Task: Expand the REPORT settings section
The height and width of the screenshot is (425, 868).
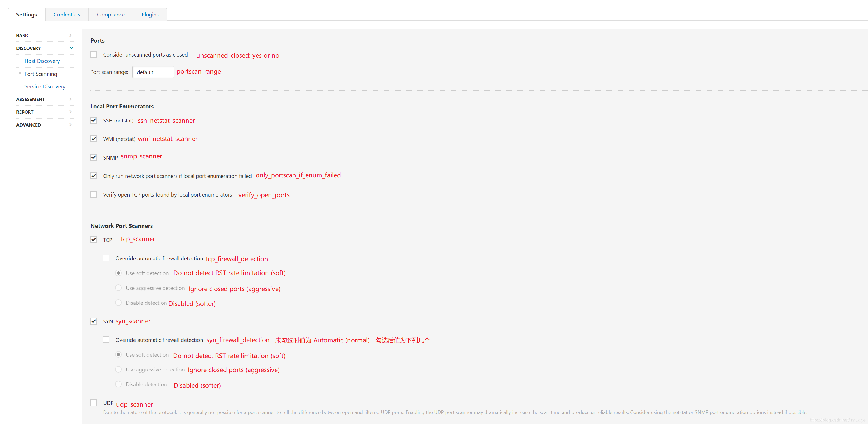Action: tap(44, 112)
